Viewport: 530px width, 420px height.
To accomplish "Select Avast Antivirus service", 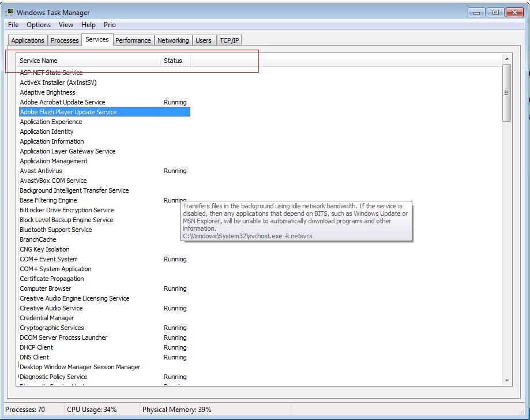I will pyautogui.click(x=104, y=171).
